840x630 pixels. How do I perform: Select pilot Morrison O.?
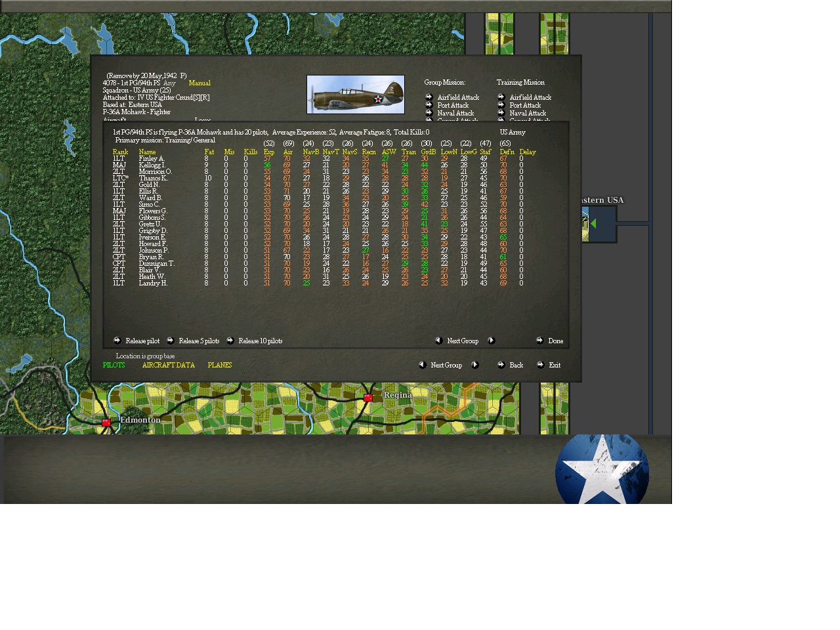[156, 172]
